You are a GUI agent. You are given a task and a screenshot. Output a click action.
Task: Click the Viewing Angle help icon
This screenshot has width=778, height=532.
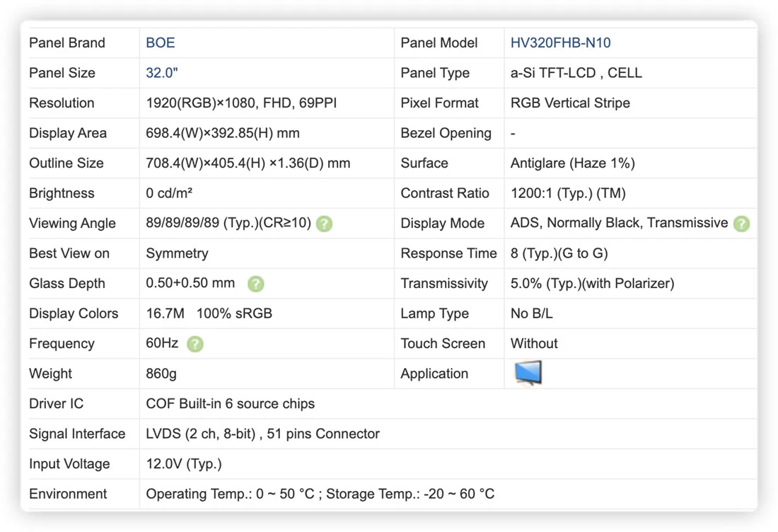point(324,224)
